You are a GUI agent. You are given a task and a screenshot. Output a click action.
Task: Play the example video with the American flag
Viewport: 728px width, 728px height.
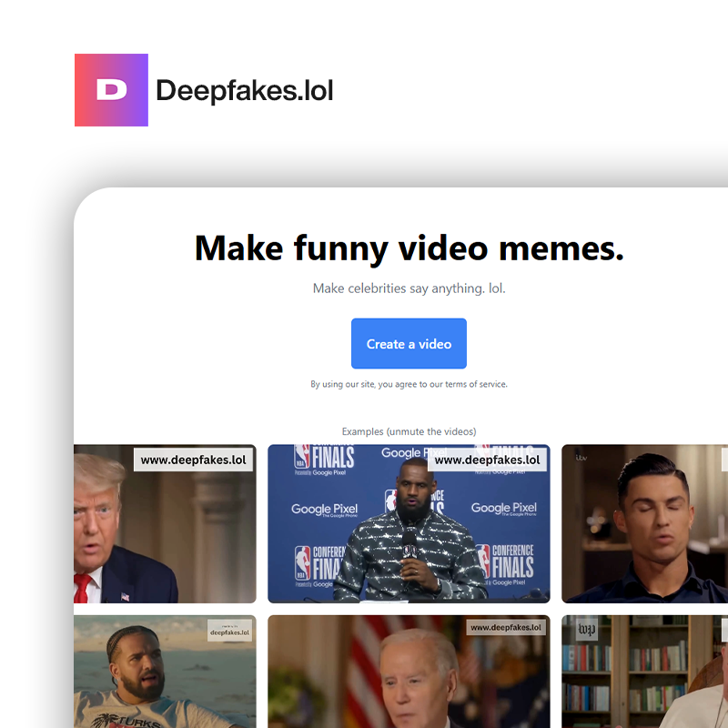[x=409, y=672]
